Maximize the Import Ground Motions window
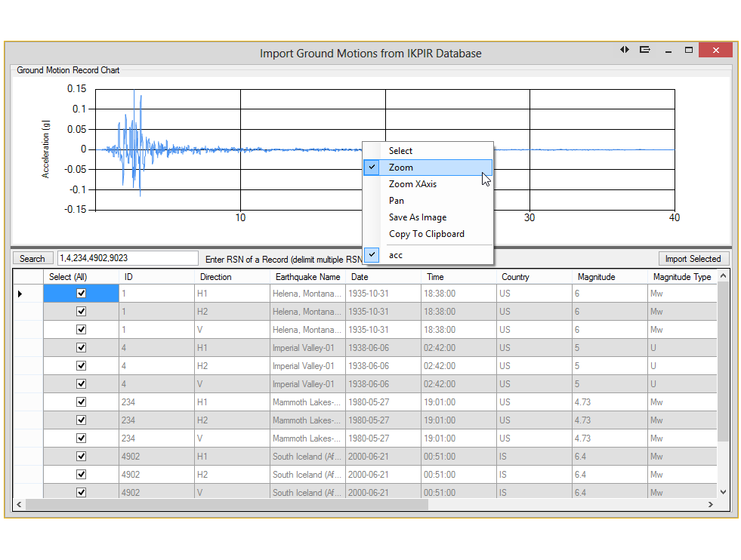Image resolution: width=741 pixels, height=560 pixels. (x=689, y=50)
